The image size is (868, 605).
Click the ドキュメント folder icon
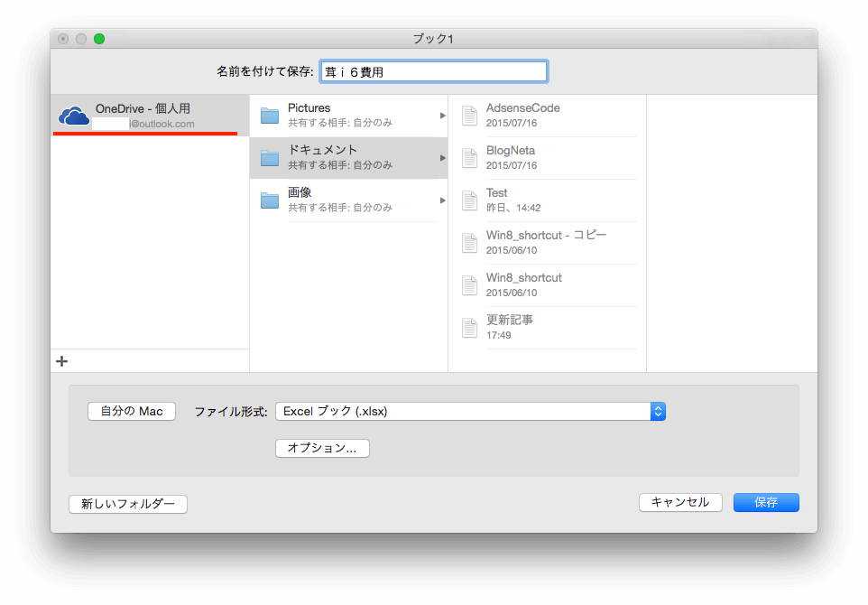point(270,158)
